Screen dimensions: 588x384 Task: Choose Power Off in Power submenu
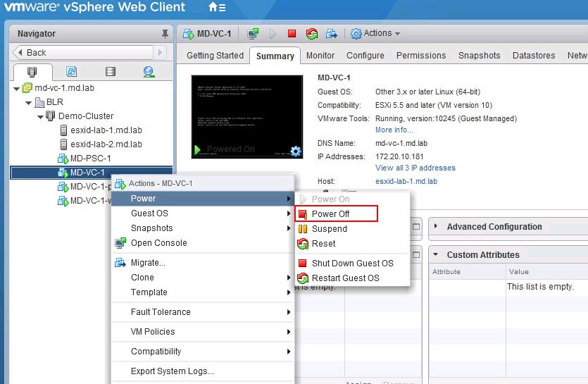point(336,214)
